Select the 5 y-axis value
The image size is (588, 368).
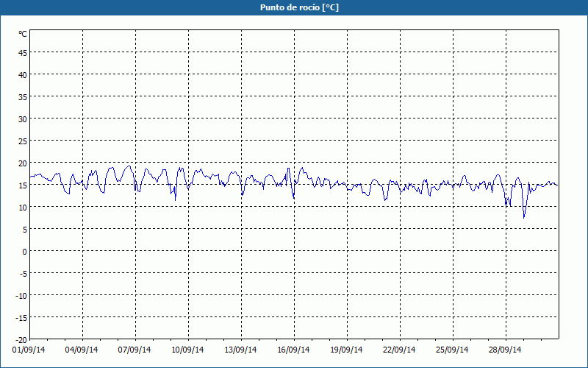tap(24, 230)
